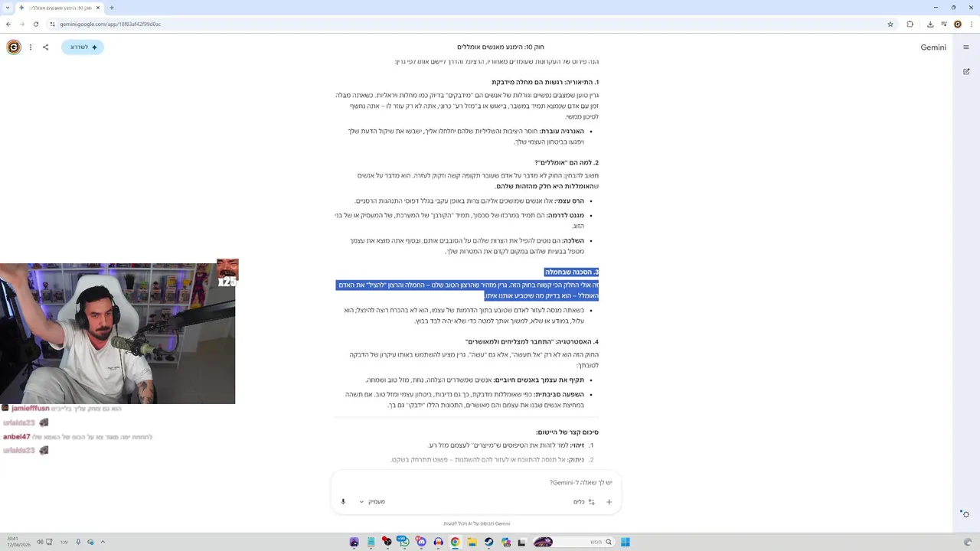The image size is (980, 551).
Task: Open the Gemini hamburger menu at top right
Action: coord(966,47)
